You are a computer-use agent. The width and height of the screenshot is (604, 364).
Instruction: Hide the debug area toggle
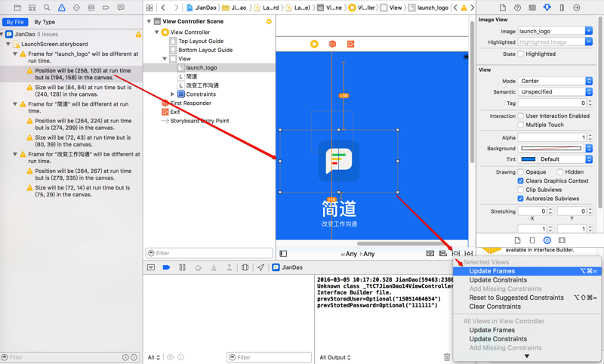(x=151, y=267)
